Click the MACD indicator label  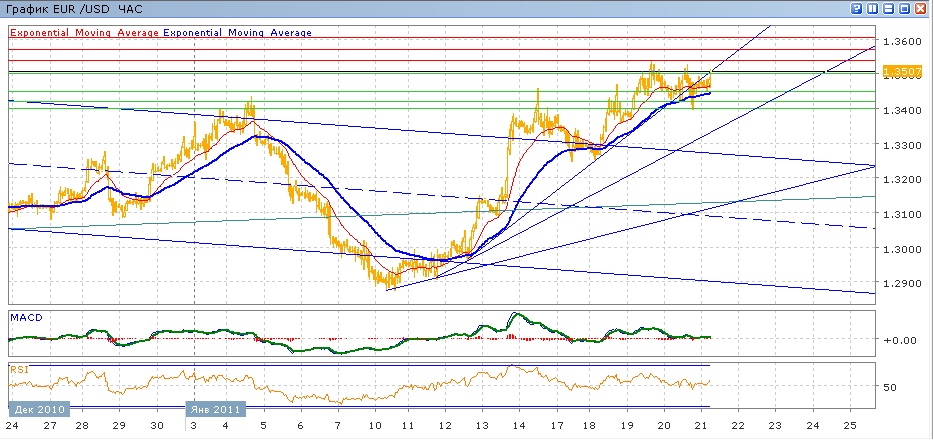pos(26,318)
